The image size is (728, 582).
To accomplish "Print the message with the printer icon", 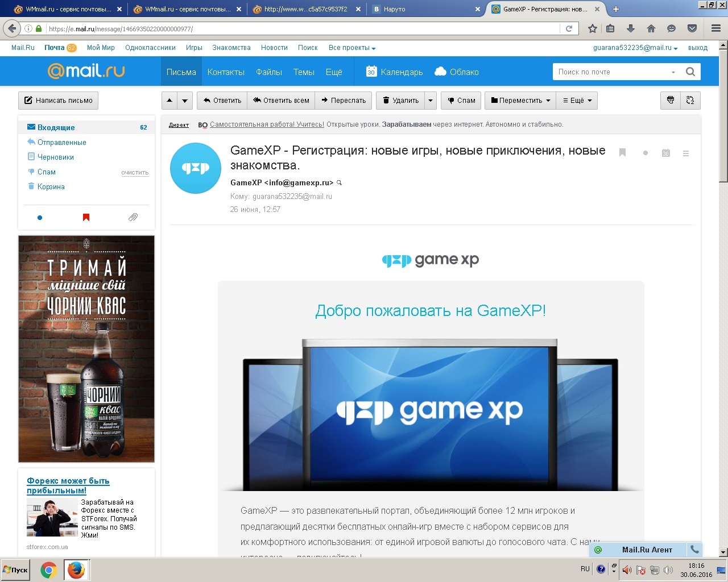I will point(671,100).
